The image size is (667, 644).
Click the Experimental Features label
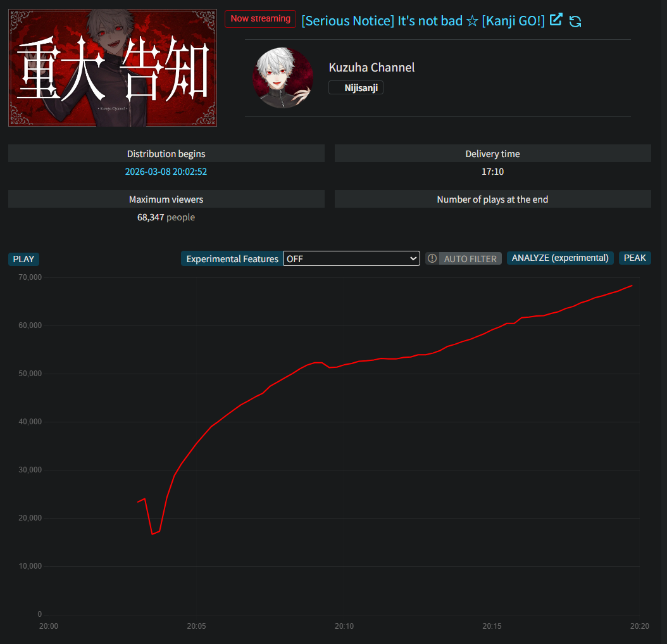[x=232, y=259]
